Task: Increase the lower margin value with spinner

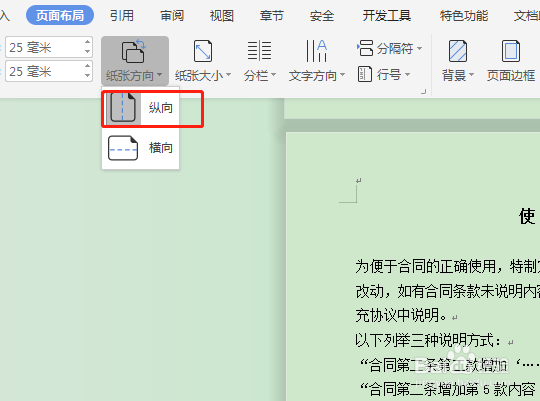Action: (x=87, y=66)
